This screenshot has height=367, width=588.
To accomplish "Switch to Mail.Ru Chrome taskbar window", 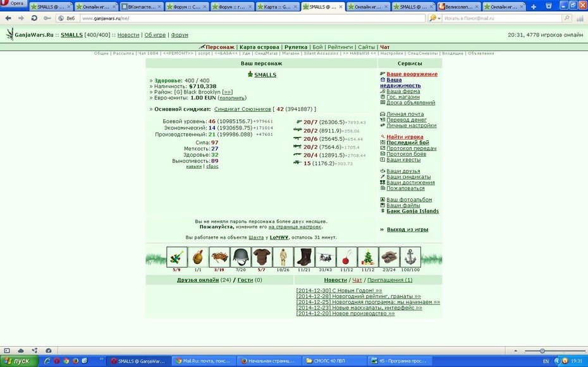I will (204, 361).
